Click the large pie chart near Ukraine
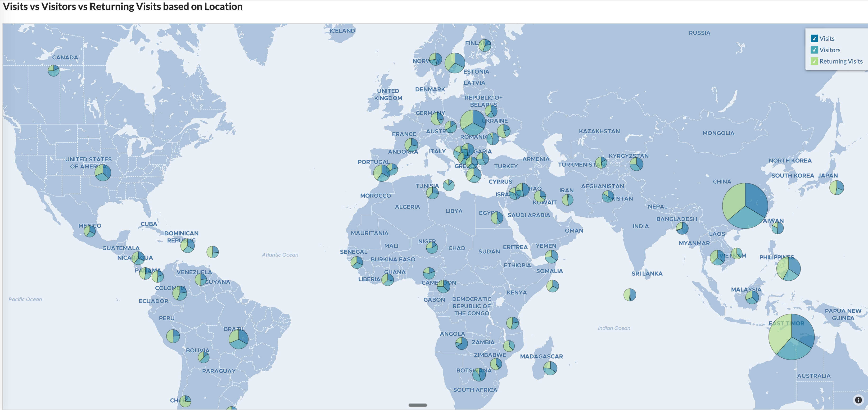The image size is (868, 410). [473, 122]
